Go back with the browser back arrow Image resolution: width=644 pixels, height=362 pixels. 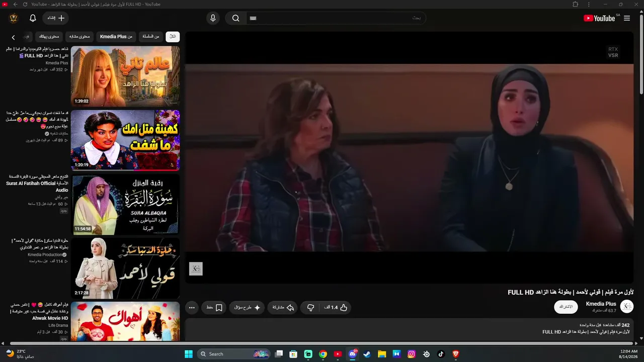tap(15, 4)
